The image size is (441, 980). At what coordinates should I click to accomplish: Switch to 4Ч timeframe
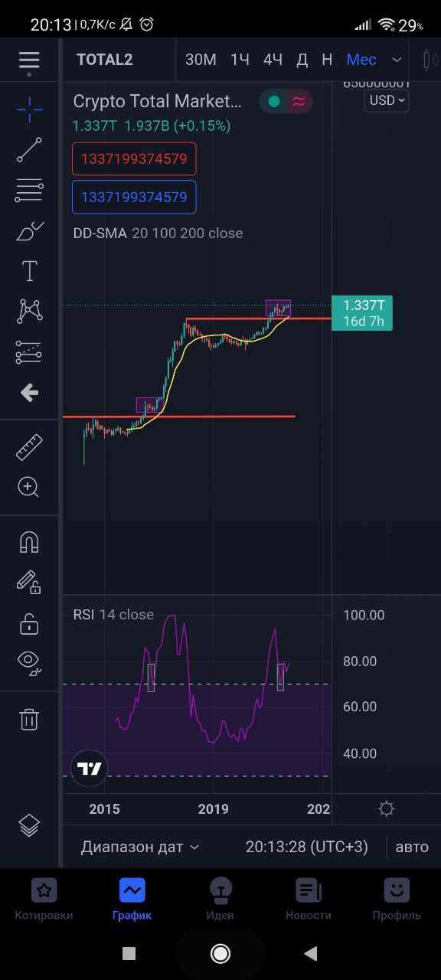click(273, 60)
